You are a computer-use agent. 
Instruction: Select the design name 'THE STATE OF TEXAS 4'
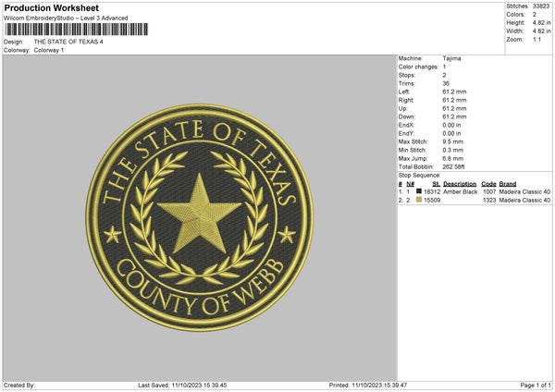[x=68, y=42]
